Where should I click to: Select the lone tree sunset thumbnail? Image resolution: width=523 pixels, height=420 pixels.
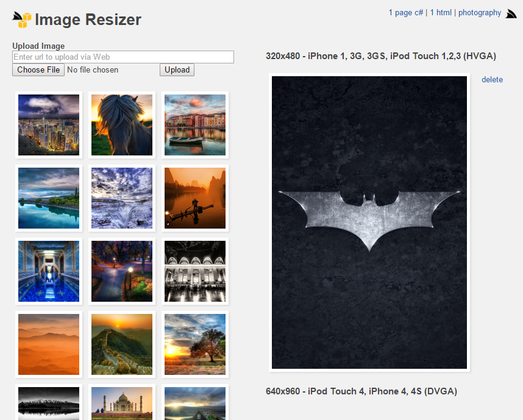click(195, 344)
